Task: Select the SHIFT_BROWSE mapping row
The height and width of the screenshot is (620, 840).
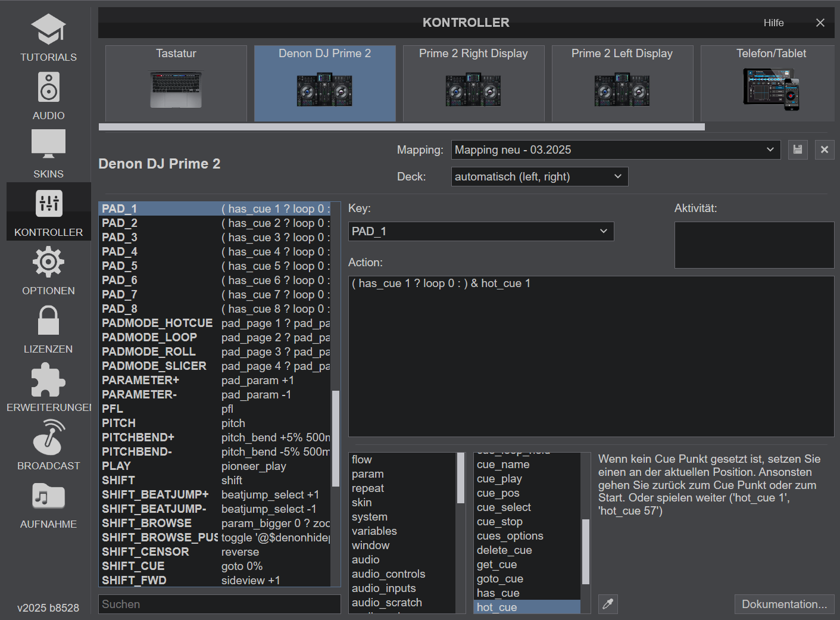Action: pos(215,523)
